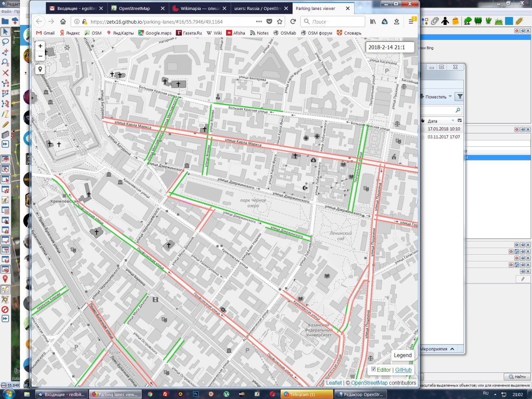532x399 pixels.
Task: Collapse the Мероприятия section chevron
Action: 452,349
